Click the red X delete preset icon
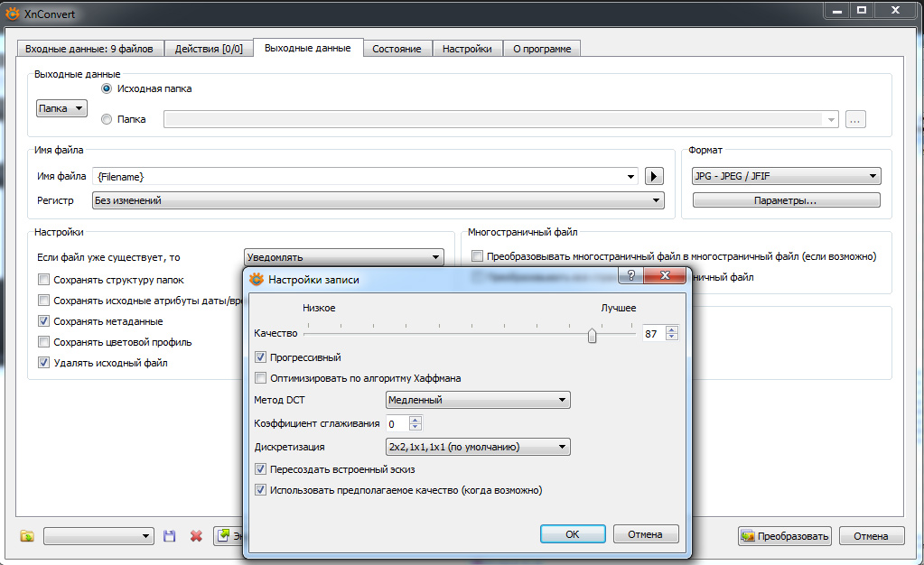The height and width of the screenshot is (565, 924). 196,536
